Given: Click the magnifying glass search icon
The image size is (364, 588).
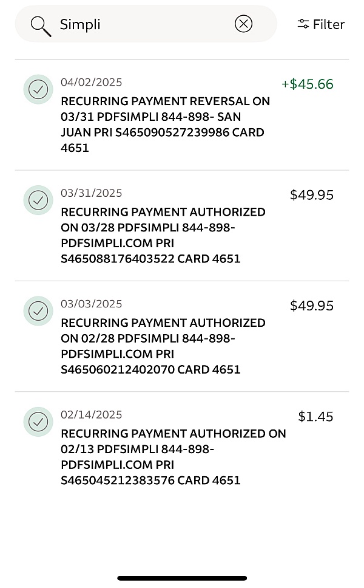Looking at the screenshot, I should (x=41, y=25).
